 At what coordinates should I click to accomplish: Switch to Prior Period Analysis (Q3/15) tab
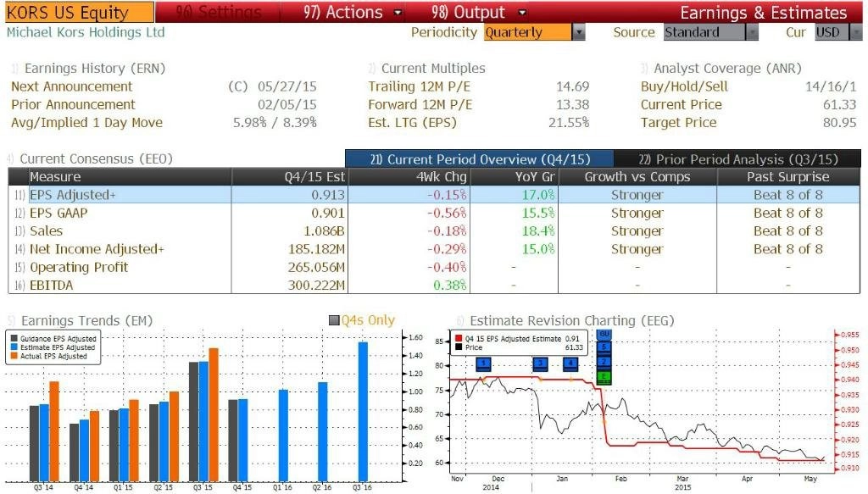[x=737, y=159]
